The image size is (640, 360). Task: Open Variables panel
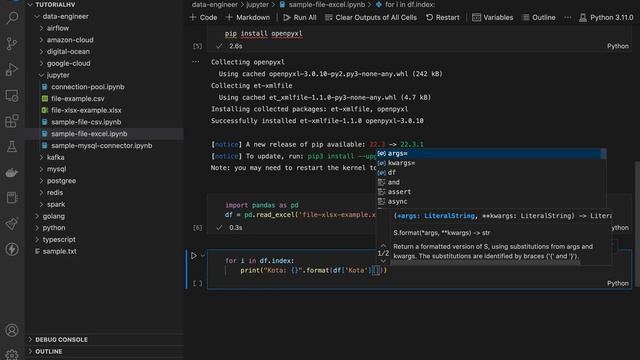tap(493, 18)
